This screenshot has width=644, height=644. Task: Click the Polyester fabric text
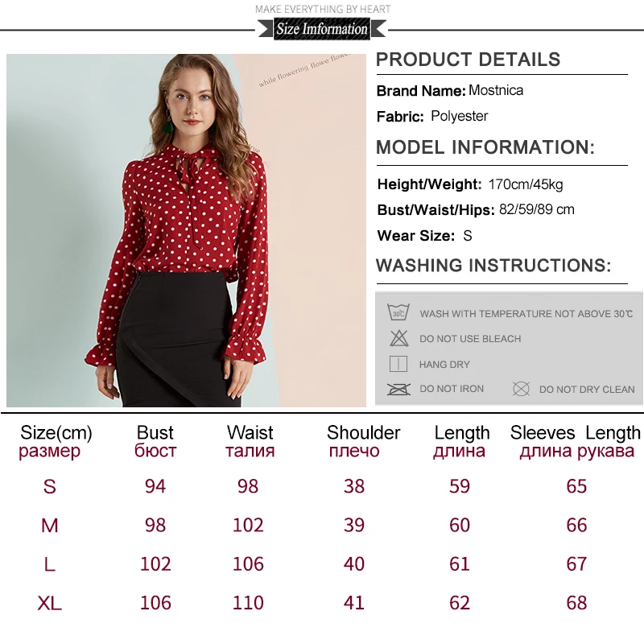pyautogui.click(x=459, y=116)
